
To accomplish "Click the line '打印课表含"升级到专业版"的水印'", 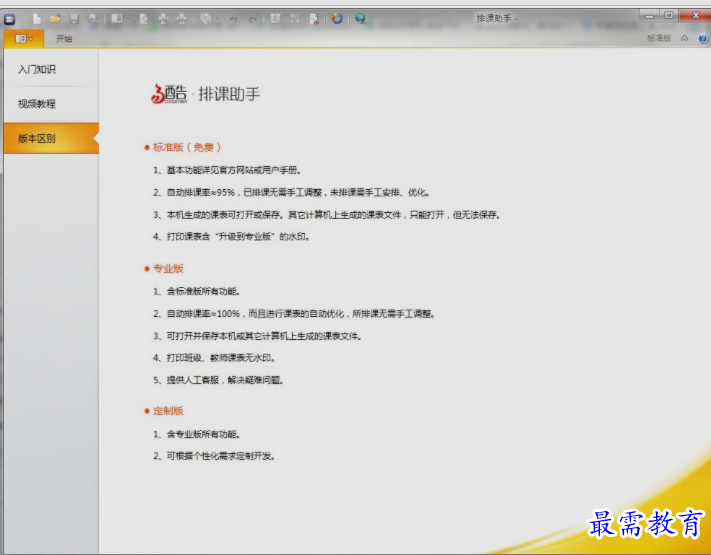I will (x=231, y=236).
